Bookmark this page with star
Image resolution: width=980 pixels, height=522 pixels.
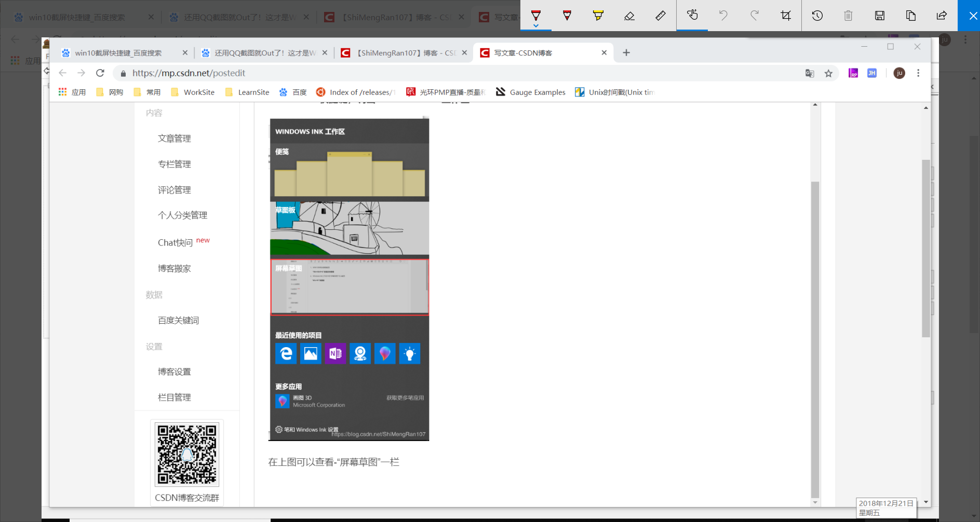[828, 73]
